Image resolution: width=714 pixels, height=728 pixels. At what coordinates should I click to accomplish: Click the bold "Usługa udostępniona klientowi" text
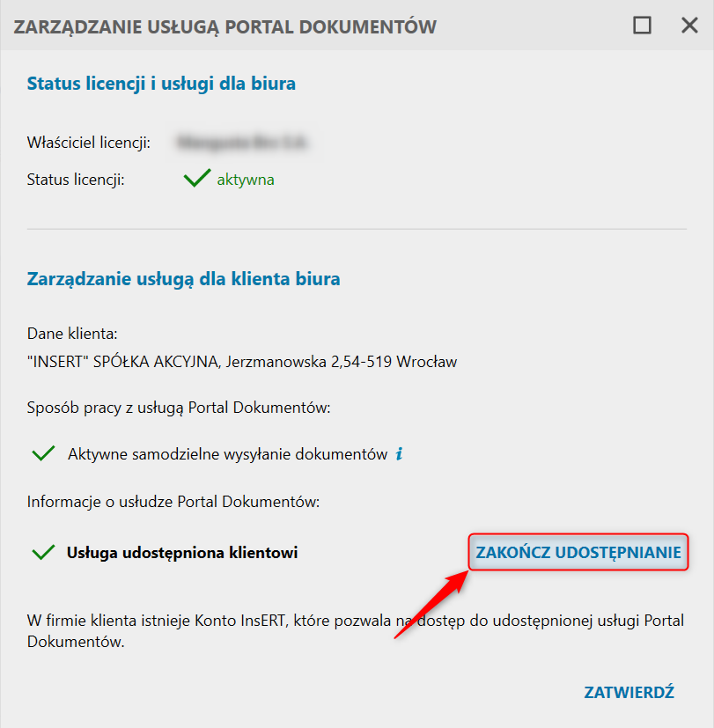pos(182,553)
